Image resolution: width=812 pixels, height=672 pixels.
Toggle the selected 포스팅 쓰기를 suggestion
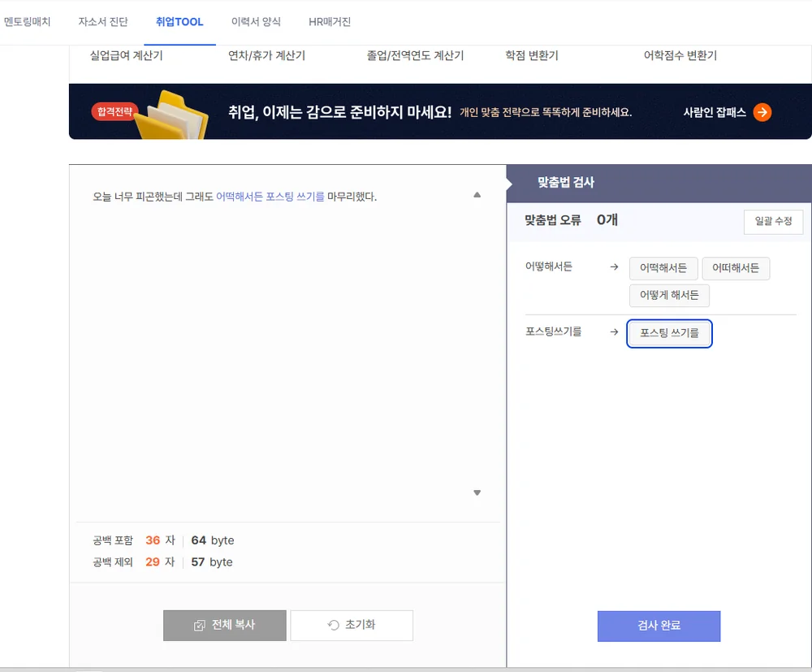669,333
